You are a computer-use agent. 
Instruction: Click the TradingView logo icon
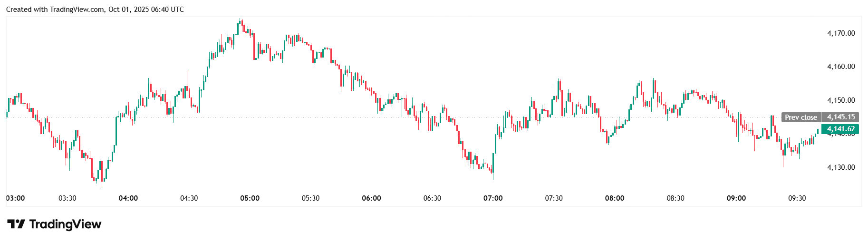click(x=16, y=224)
